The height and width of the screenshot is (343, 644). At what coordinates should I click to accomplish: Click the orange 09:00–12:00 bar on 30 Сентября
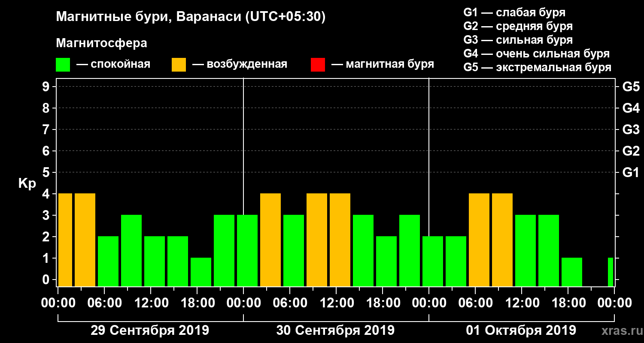[x=317, y=240]
